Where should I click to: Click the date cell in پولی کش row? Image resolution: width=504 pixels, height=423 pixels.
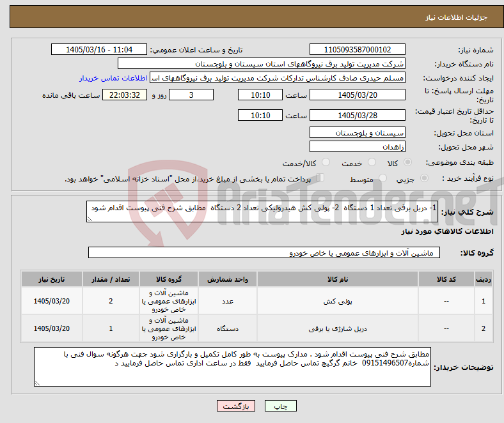52,301
